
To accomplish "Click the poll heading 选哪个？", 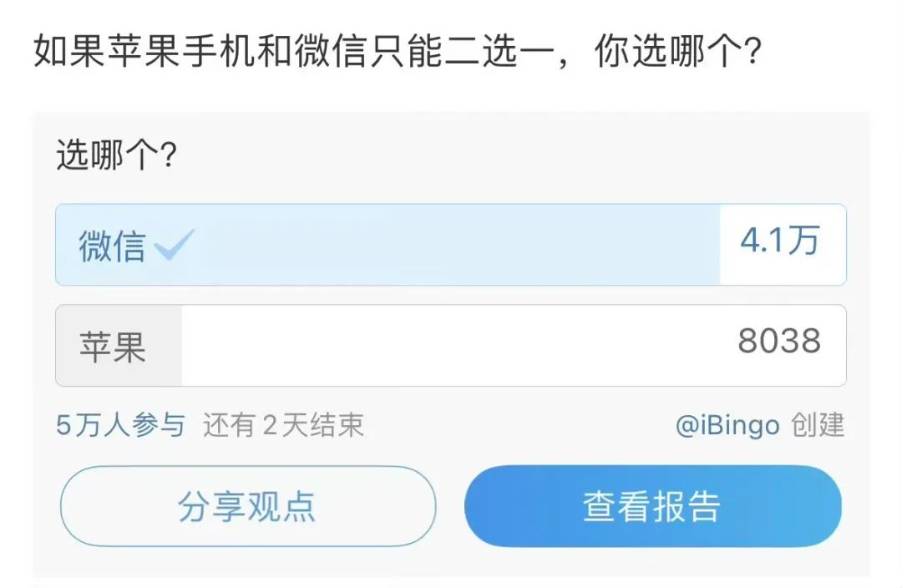I will (x=116, y=157).
